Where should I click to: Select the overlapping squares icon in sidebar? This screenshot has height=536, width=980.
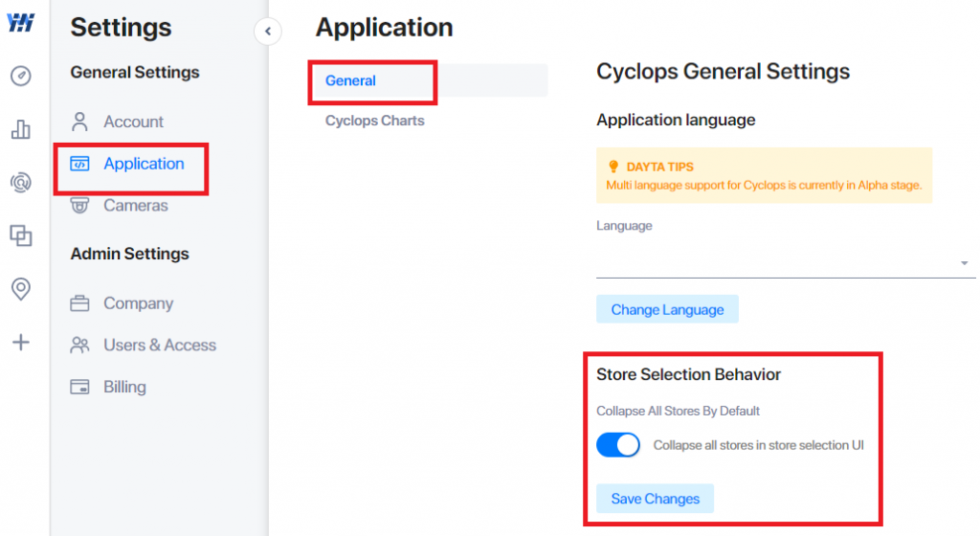(x=21, y=235)
